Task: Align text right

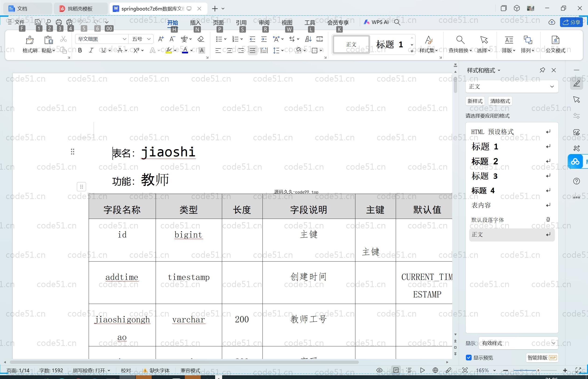Action: click(241, 50)
